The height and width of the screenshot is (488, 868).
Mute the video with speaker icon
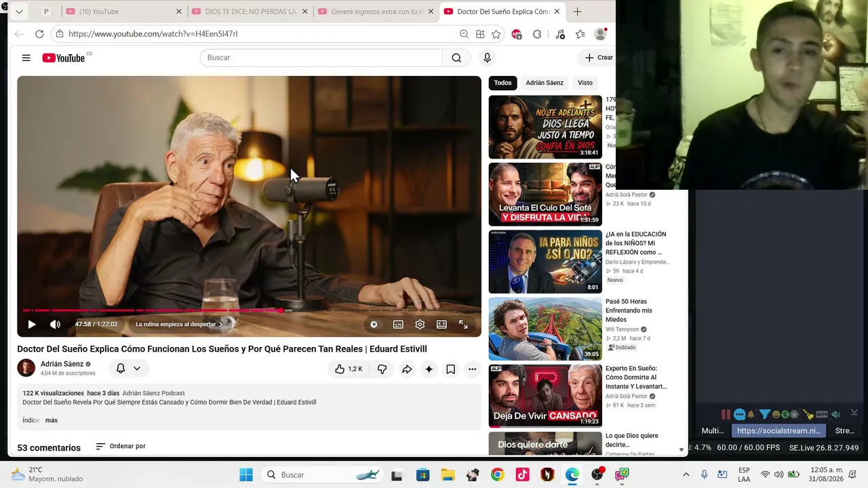click(55, 324)
